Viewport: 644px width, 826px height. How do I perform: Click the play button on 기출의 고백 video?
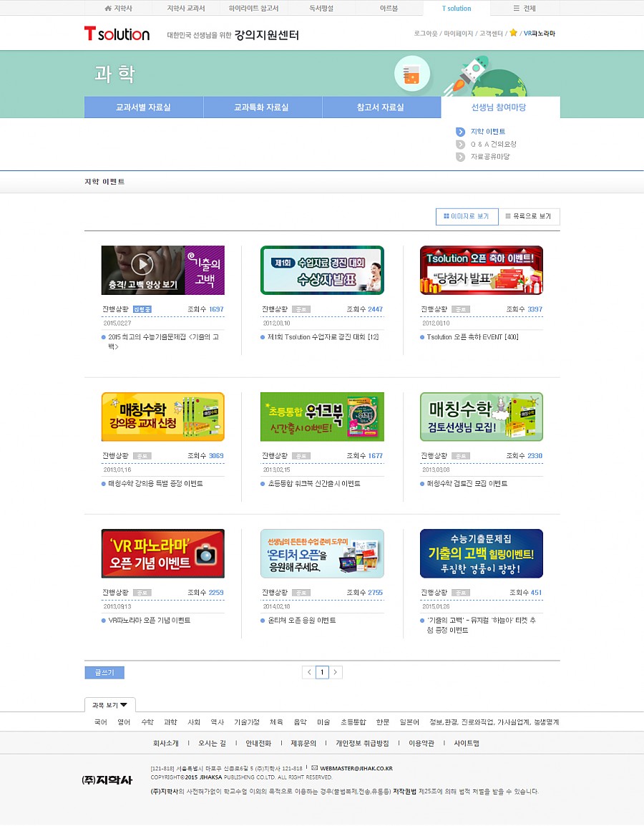coord(142,264)
